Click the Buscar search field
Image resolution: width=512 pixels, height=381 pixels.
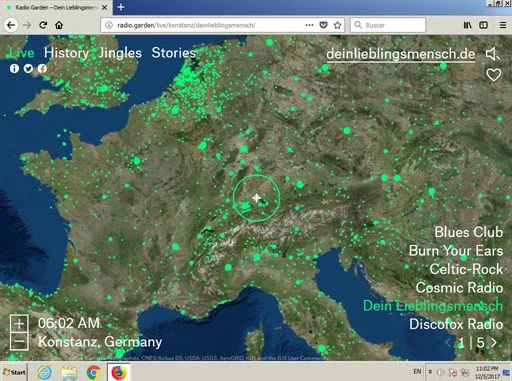388,25
